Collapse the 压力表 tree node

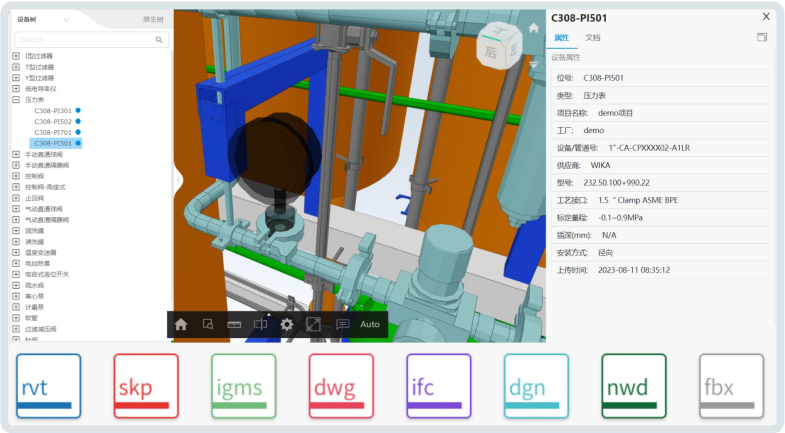(16, 99)
